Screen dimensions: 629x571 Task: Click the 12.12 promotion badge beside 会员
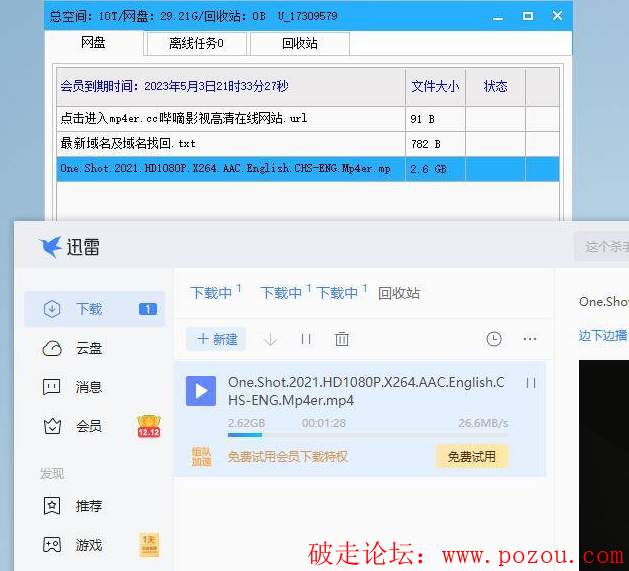point(149,426)
